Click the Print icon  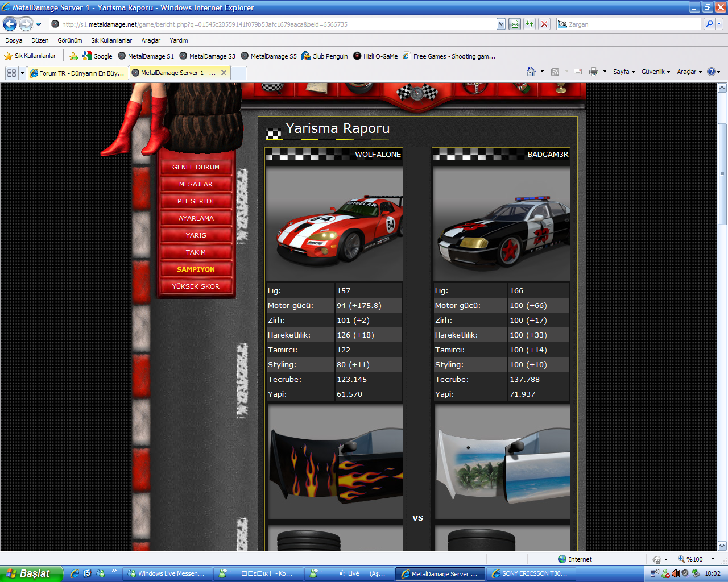[x=594, y=72]
